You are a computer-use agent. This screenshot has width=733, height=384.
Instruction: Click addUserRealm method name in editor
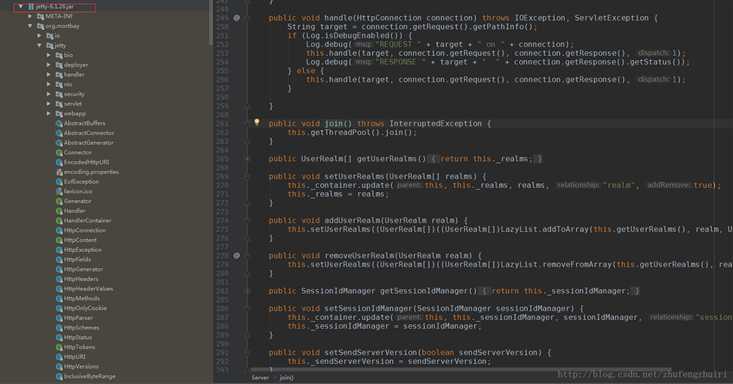352,220
